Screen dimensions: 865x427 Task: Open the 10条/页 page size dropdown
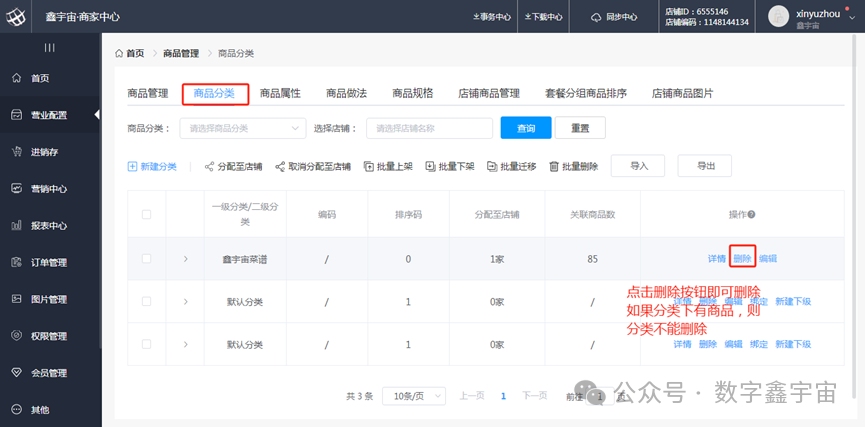coord(414,396)
